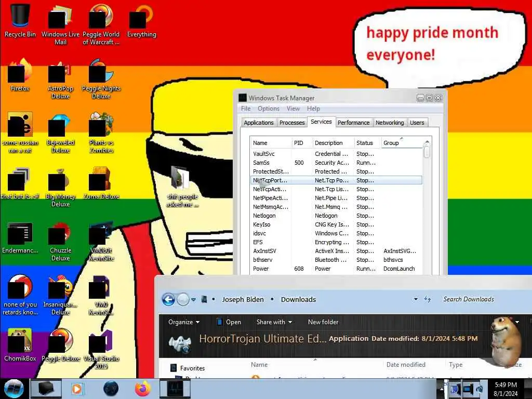Viewport: 532px width, 399px height.
Task: Switch to the Users tab
Action: 417,123
